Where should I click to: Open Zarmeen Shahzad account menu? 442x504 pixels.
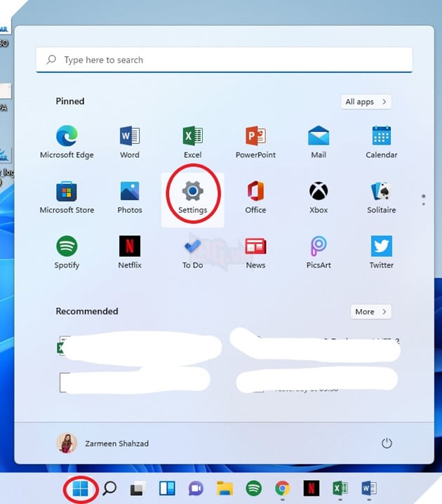(x=103, y=443)
